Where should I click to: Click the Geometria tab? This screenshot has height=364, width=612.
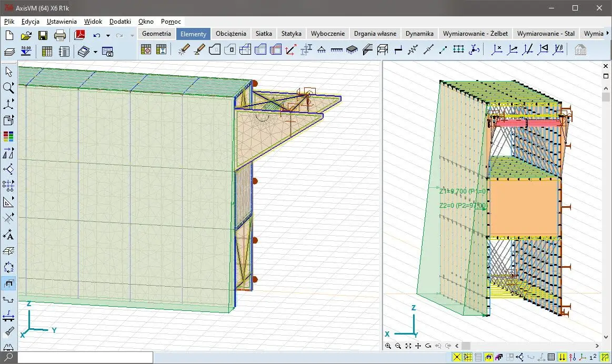(156, 34)
